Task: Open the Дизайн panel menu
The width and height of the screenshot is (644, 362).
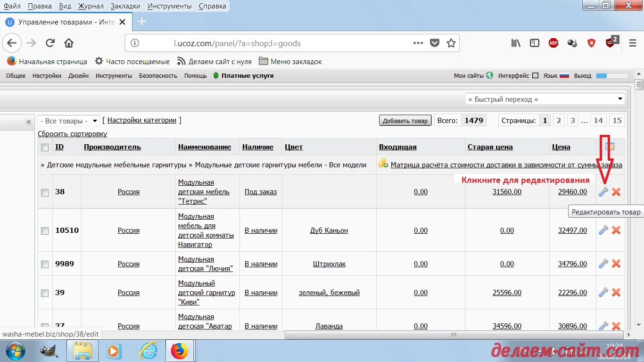Action: tap(78, 75)
